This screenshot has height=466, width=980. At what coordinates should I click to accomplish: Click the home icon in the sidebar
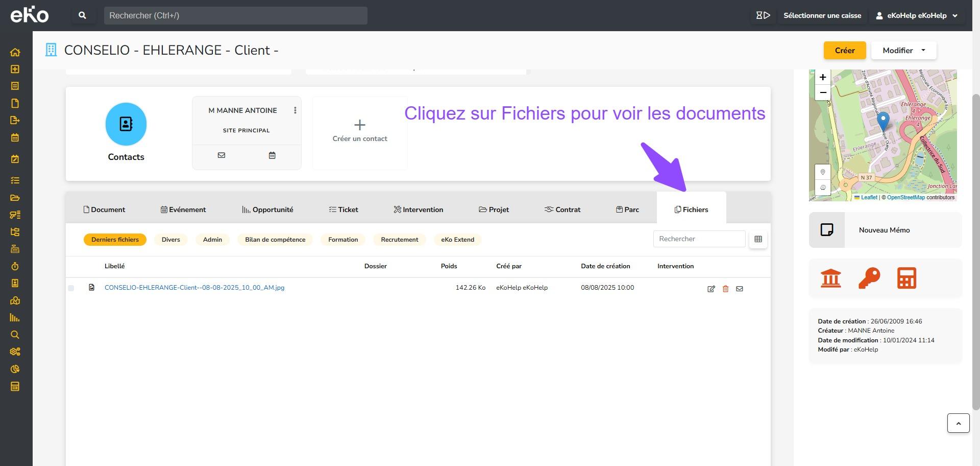[15, 52]
